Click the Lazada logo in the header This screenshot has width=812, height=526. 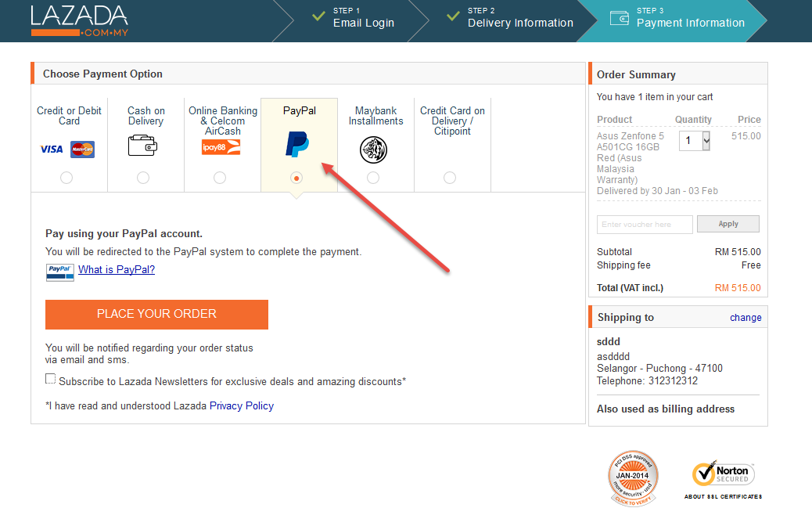(x=79, y=20)
